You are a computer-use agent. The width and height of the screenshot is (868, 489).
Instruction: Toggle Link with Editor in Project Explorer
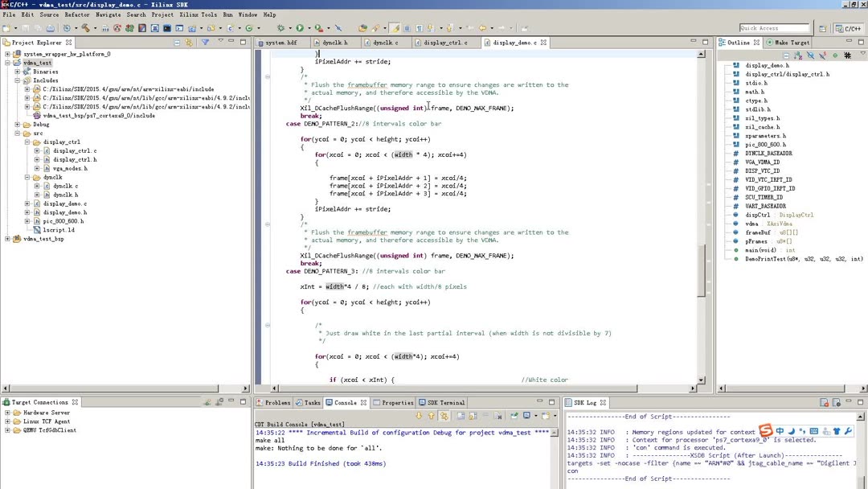[189, 43]
